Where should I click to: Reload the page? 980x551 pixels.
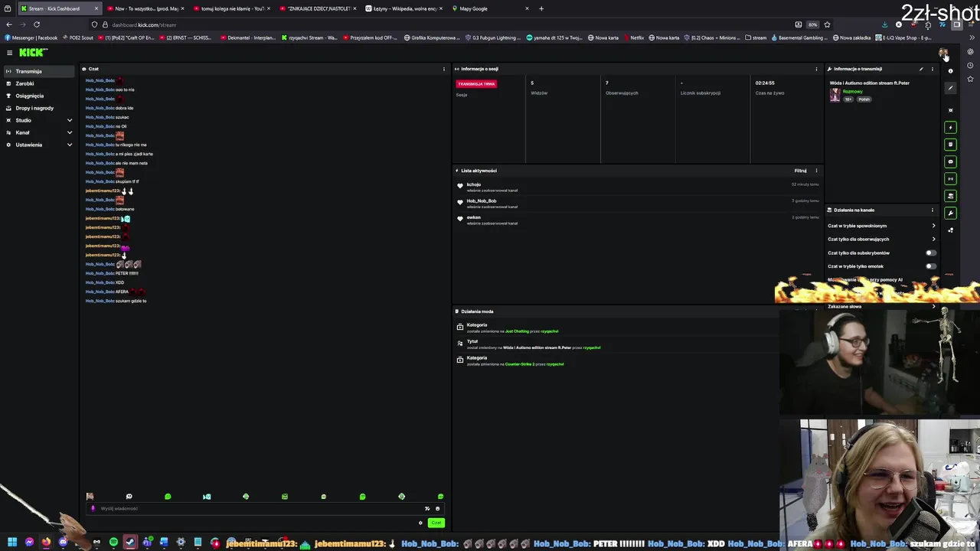click(36, 24)
